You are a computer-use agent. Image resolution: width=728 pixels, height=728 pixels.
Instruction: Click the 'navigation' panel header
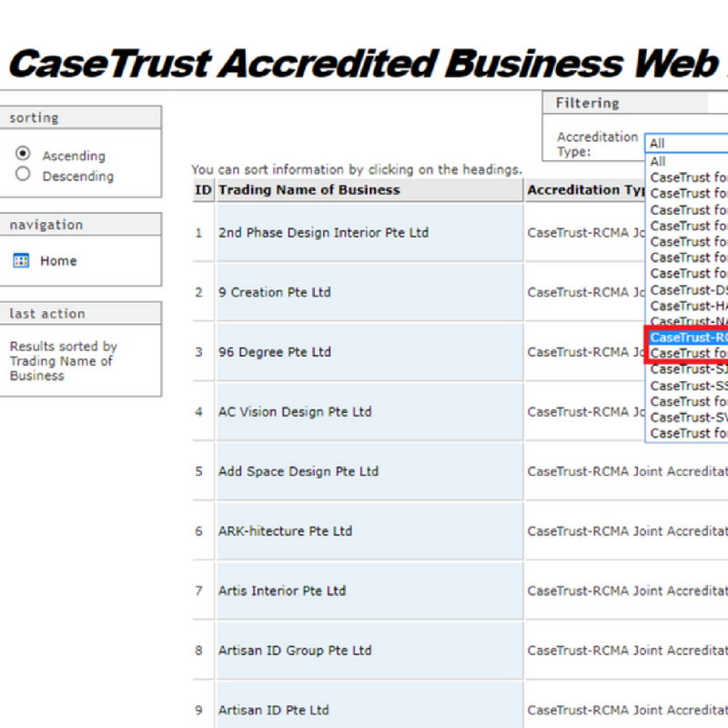(x=80, y=225)
